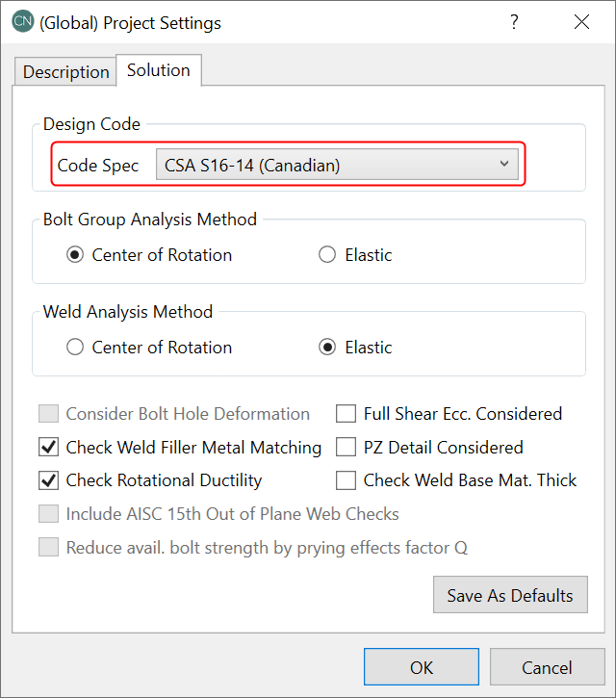
Task: Click the Code Spec dropdown arrow
Action: tap(503, 165)
